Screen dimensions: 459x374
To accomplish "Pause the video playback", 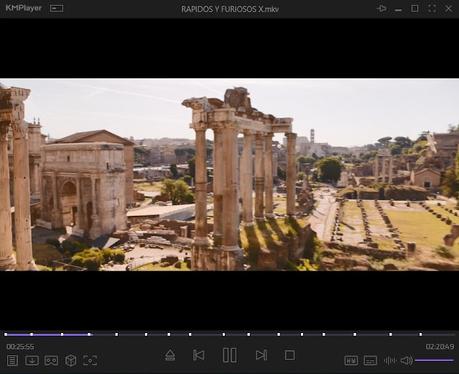I will pyautogui.click(x=230, y=355).
